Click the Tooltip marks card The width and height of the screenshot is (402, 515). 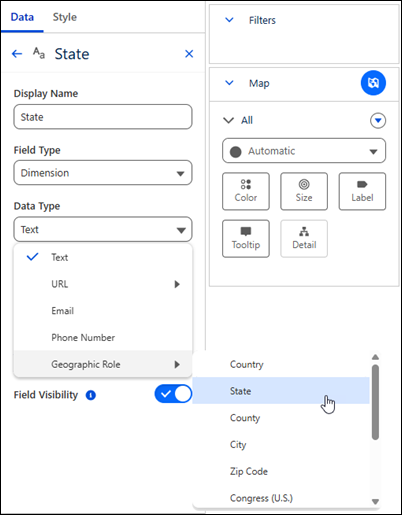(x=246, y=239)
